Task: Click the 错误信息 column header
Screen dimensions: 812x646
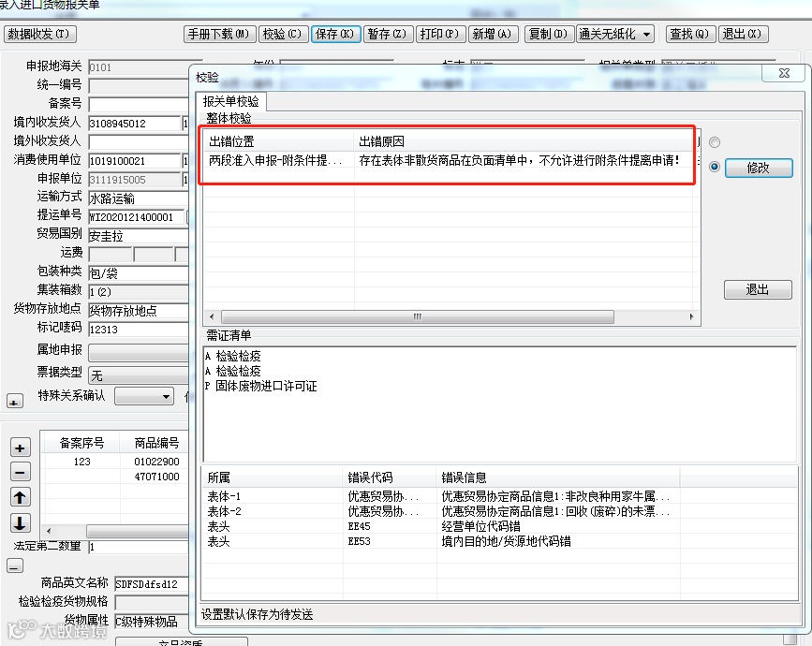Action: tap(558, 477)
